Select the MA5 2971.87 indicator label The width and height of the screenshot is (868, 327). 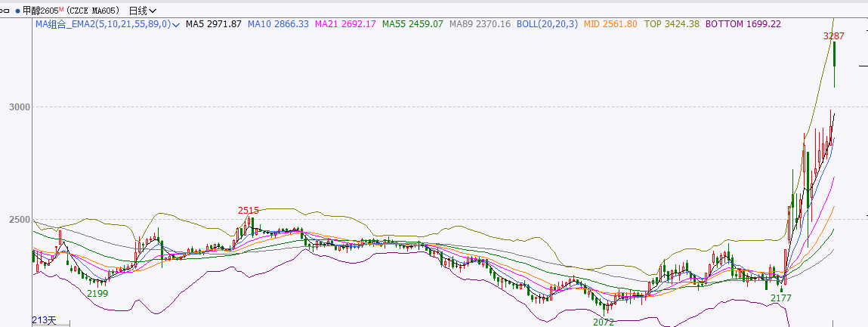point(214,24)
